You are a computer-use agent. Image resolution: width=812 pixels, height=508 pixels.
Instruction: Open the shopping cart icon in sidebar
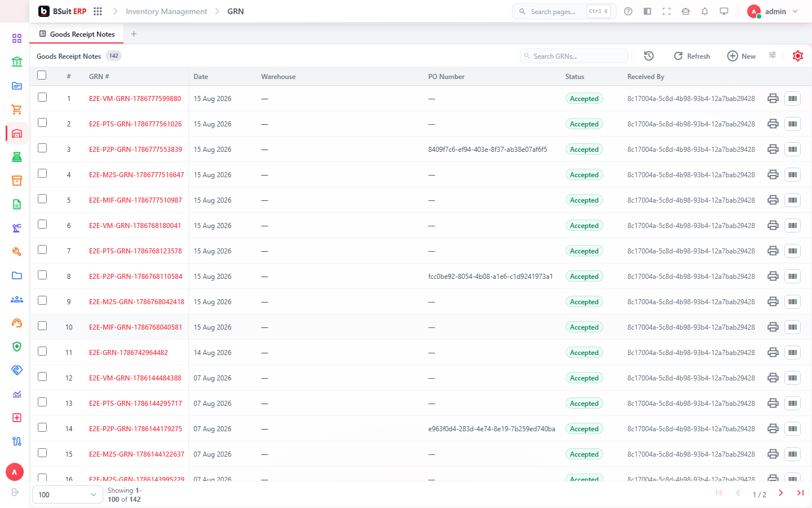(x=17, y=110)
